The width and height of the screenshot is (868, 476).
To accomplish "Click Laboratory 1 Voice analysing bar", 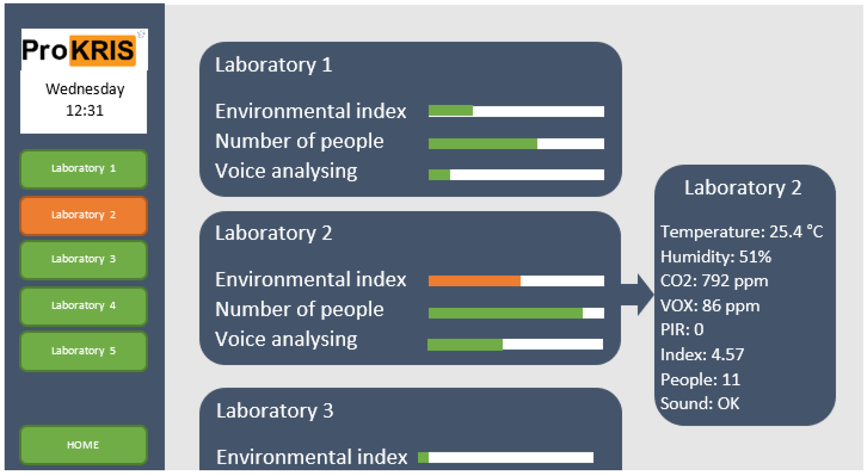I will pyautogui.click(x=516, y=175).
